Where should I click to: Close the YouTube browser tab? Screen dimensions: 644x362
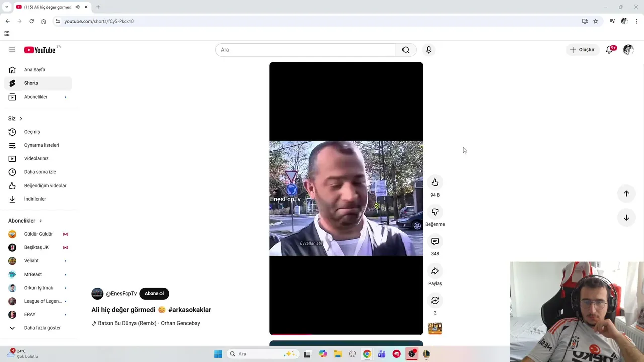pos(86,7)
